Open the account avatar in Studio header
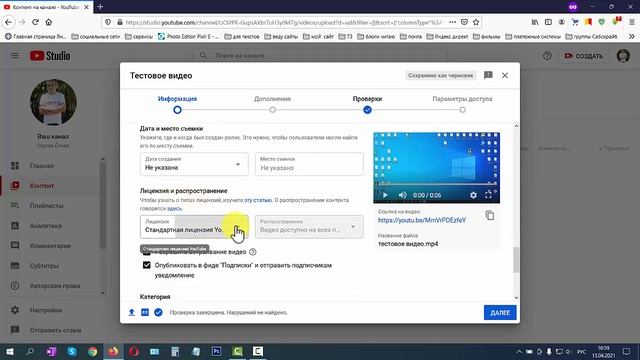 pyautogui.click(x=623, y=56)
